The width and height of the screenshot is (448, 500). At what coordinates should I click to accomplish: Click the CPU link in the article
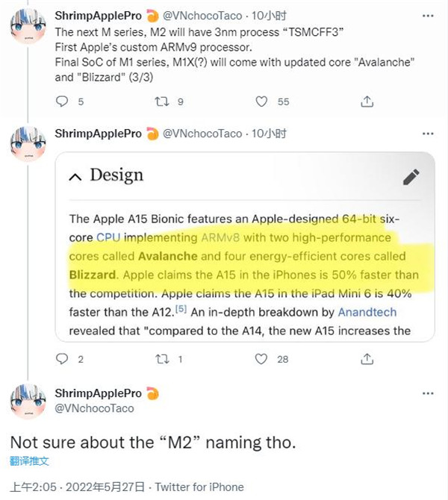(x=108, y=238)
